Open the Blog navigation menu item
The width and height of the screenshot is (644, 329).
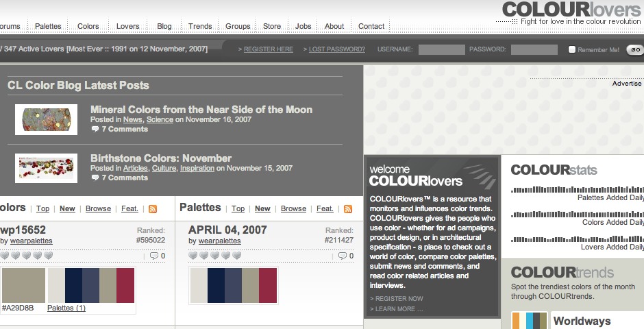(x=164, y=26)
